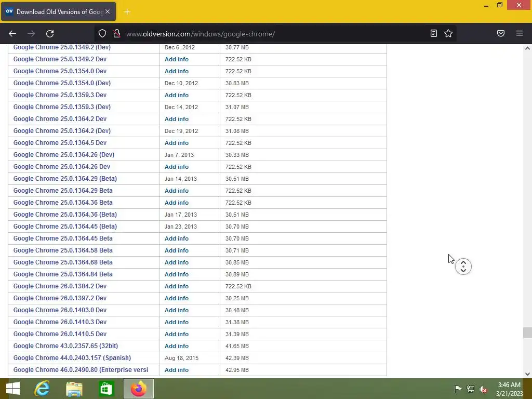The width and height of the screenshot is (532, 399).
Task: Launch Internet Explorer from taskbar
Action: click(42, 389)
